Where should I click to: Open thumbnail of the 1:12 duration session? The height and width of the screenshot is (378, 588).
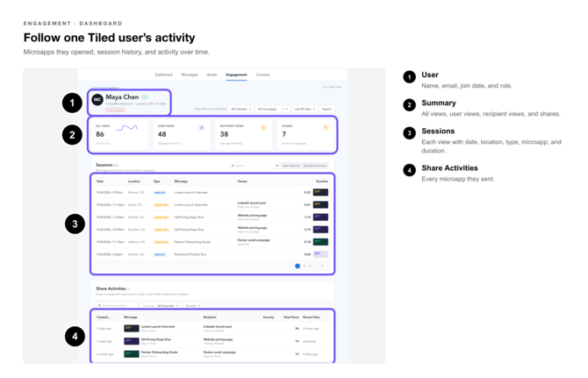tap(320, 218)
